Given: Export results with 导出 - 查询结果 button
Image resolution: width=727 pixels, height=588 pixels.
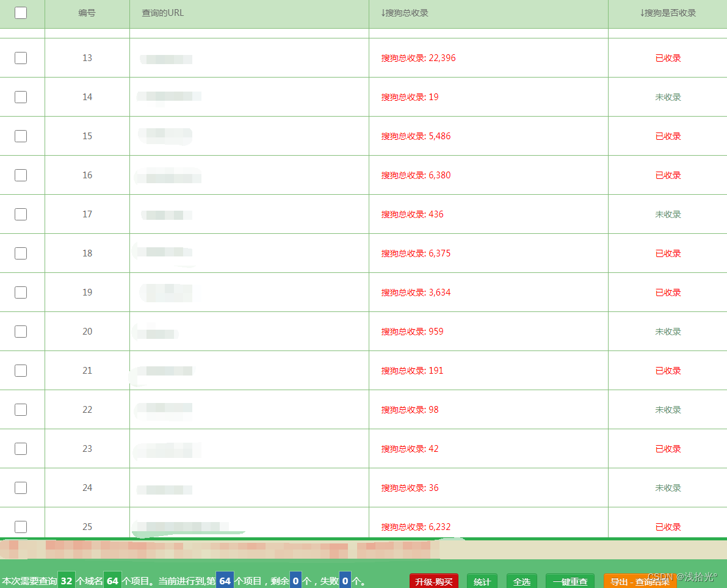Looking at the screenshot, I should 640,581.
